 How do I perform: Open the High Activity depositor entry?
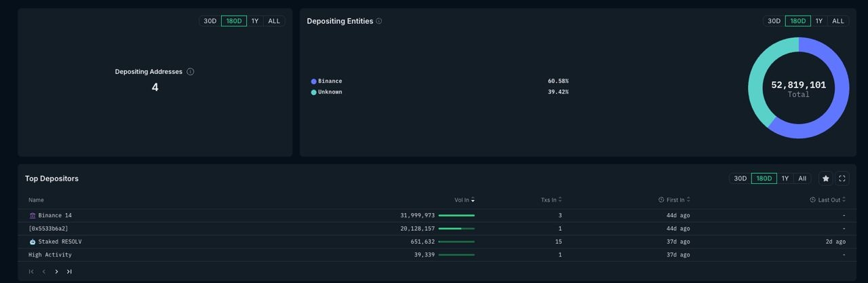[x=50, y=255]
